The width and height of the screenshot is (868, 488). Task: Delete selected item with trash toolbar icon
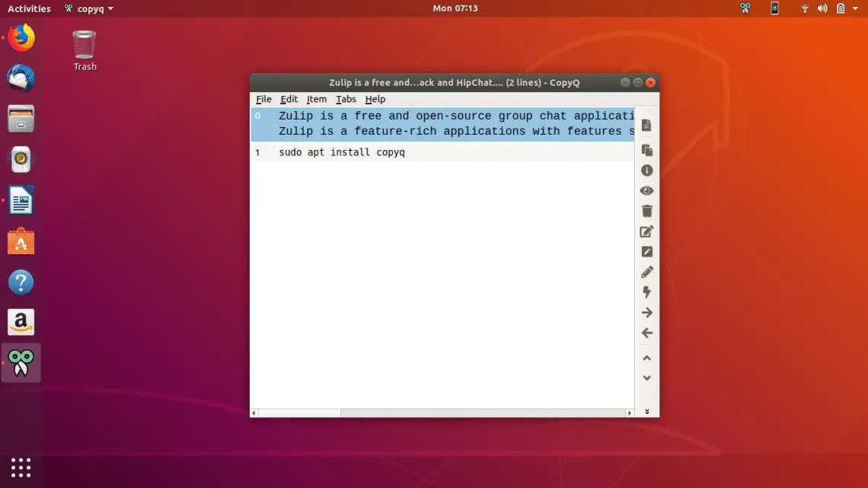click(646, 211)
